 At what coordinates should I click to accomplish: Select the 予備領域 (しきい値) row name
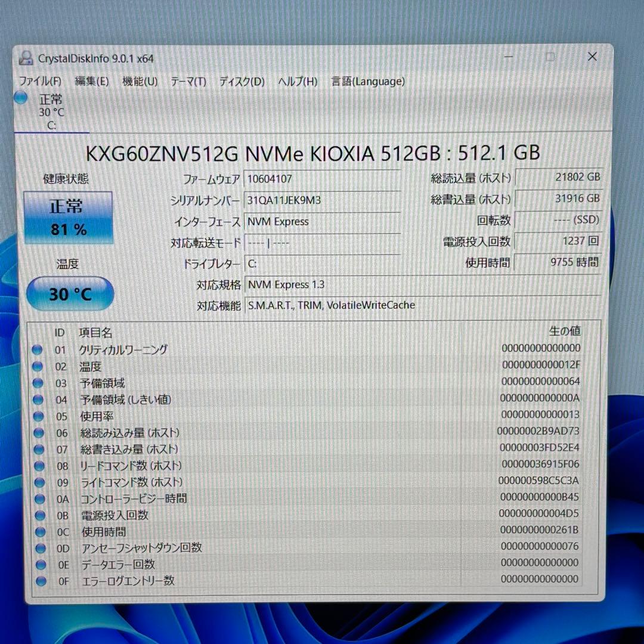(x=126, y=399)
